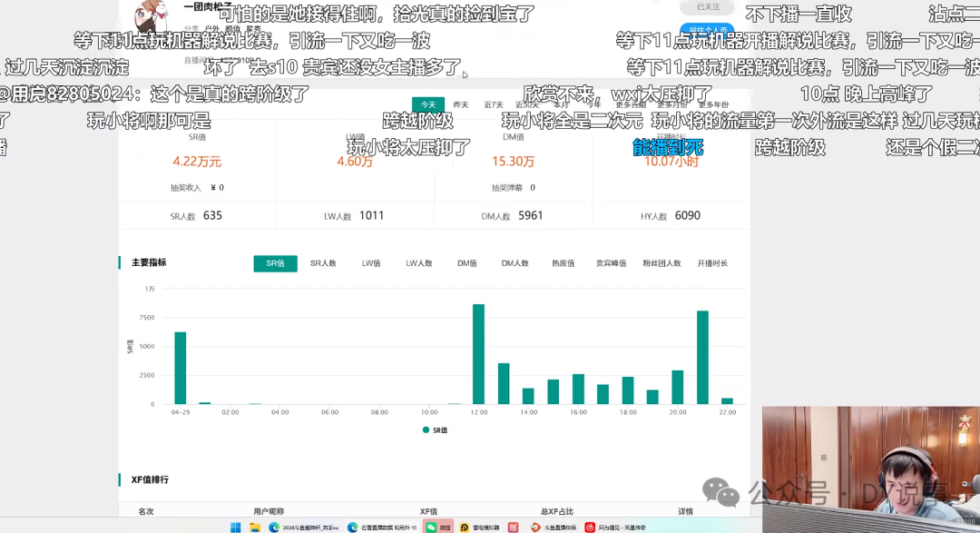The width and height of the screenshot is (980, 533).
Task: Open the yellow emulator taskbar app
Action: [x=480, y=528]
